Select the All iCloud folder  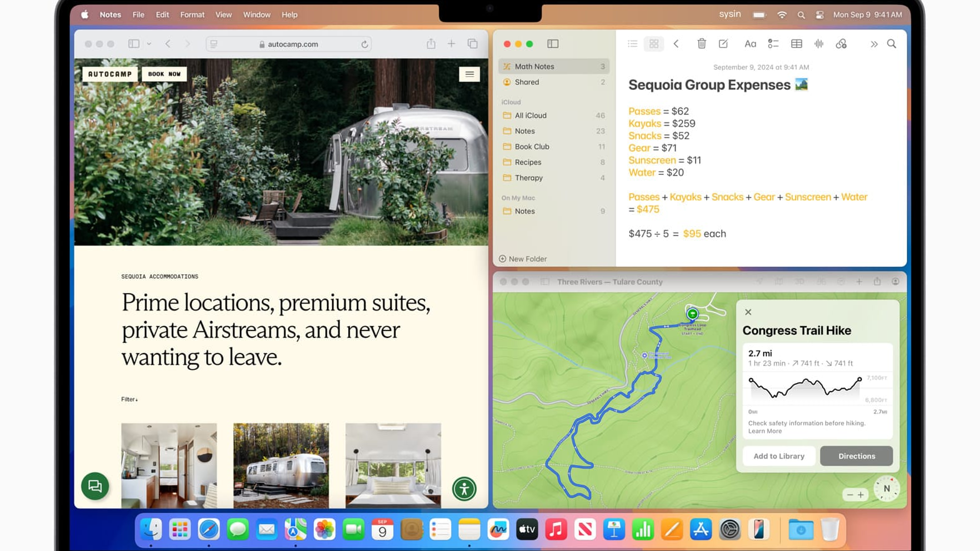(x=554, y=116)
